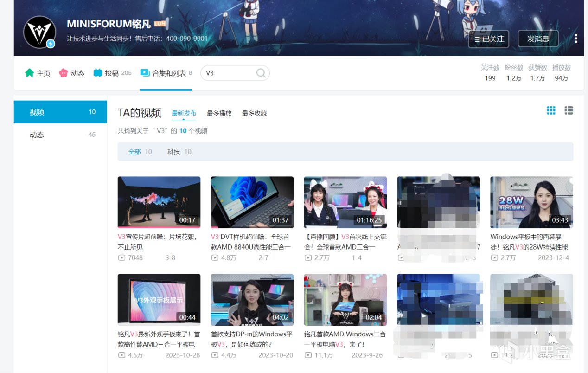Click the search magnifier icon
Viewport: 588px width, 373px height.
(261, 73)
